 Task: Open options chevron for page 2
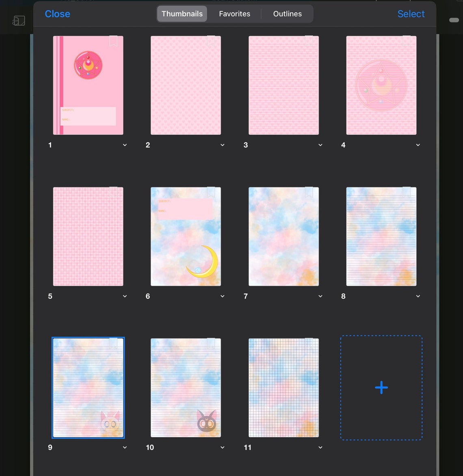tap(223, 145)
